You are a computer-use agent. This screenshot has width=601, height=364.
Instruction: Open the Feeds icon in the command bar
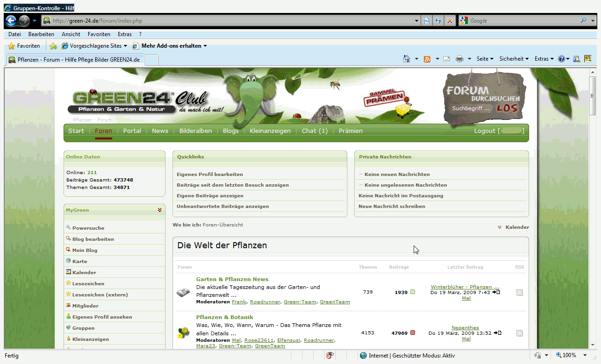427,59
